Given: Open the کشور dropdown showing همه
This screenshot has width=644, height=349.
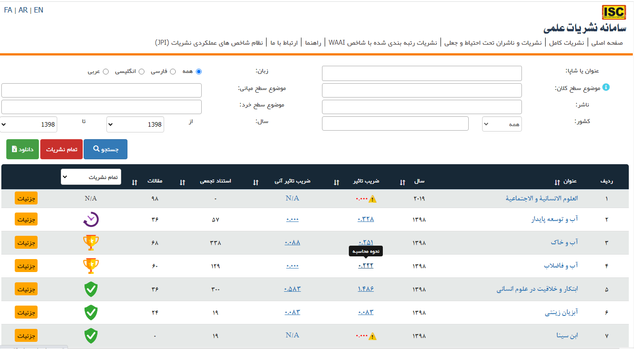Looking at the screenshot, I should point(502,124).
